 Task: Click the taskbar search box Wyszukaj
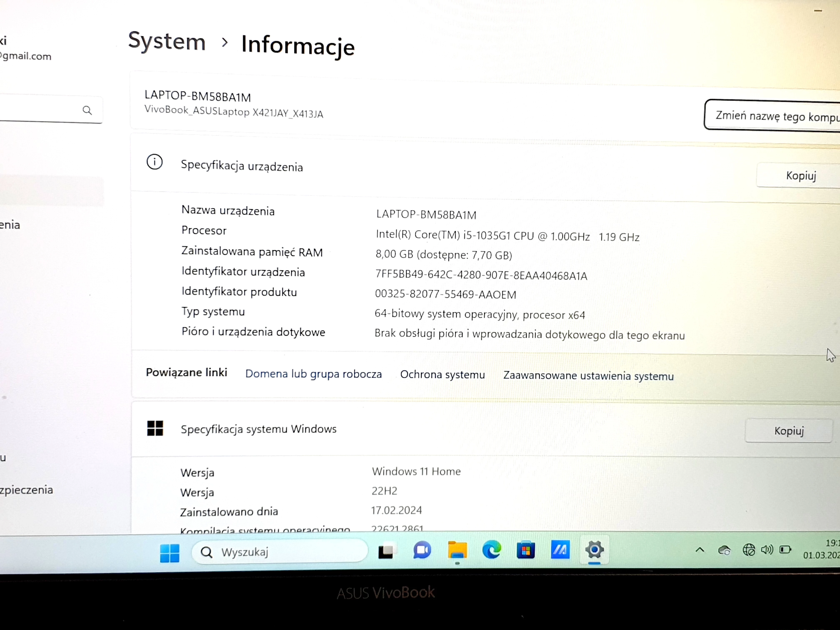(x=280, y=551)
